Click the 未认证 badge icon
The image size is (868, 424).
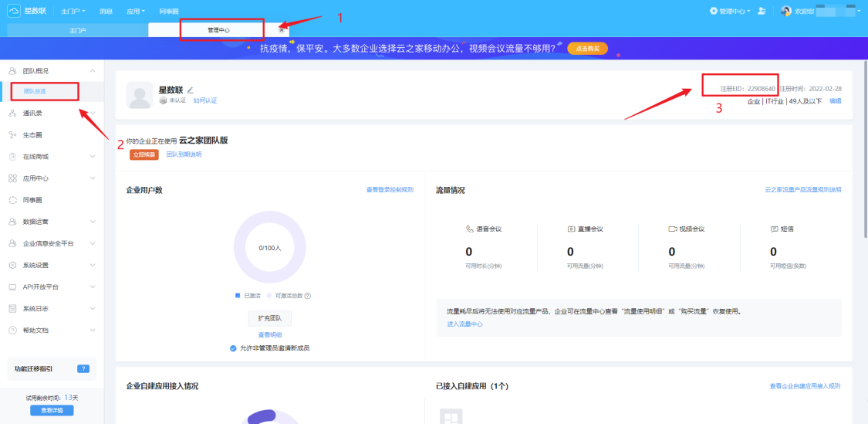[x=163, y=100]
